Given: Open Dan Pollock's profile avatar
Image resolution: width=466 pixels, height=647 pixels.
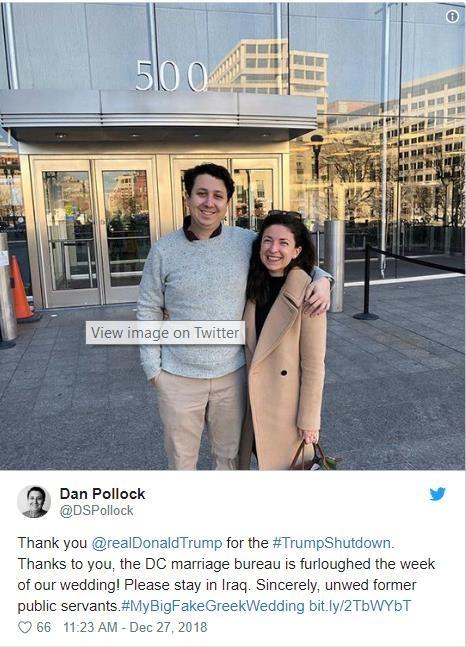Looking at the screenshot, I should (x=34, y=502).
